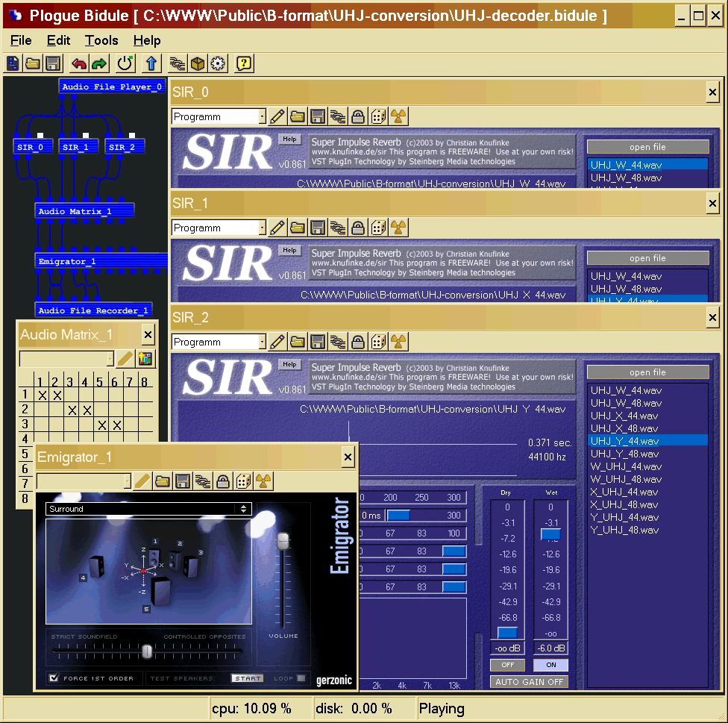The image size is (728, 723).
Task: Open the Edit menu
Action: pos(58,40)
